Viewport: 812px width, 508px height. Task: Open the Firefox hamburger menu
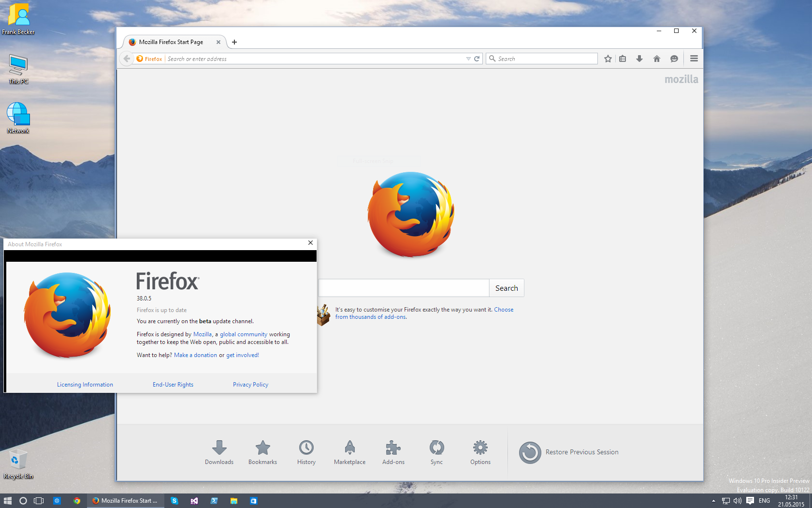click(694, 59)
